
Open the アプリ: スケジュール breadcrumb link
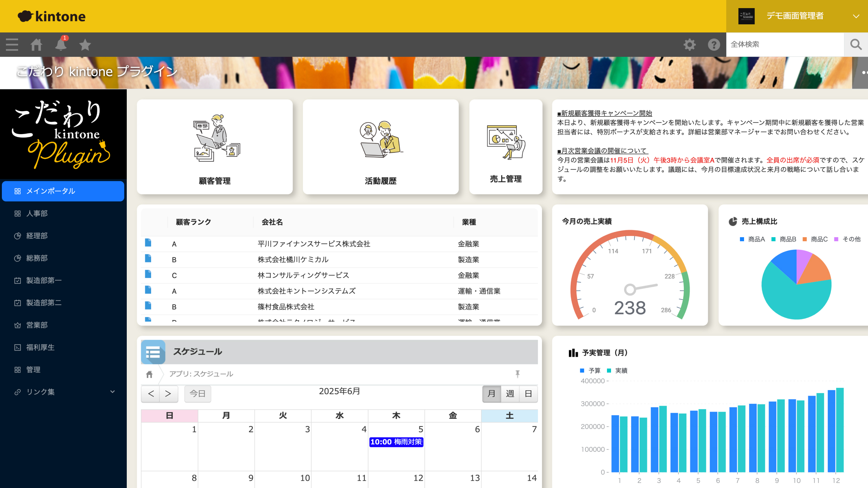tap(201, 374)
